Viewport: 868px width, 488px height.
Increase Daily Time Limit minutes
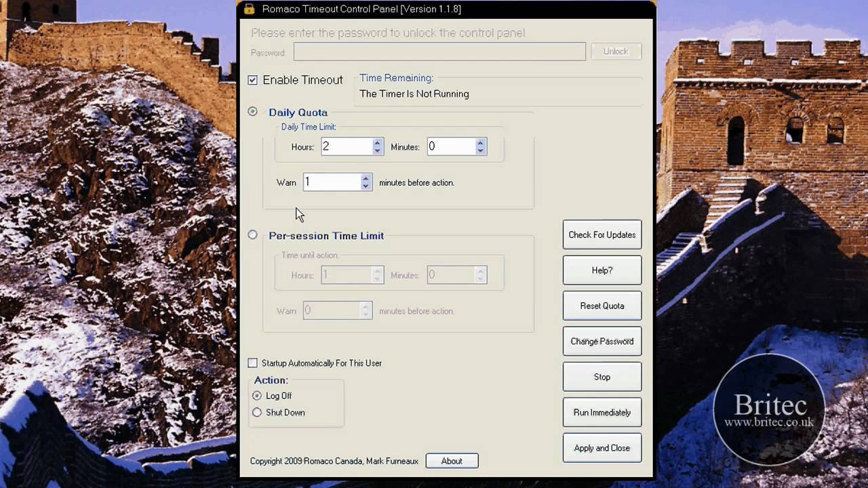pos(481,143)
